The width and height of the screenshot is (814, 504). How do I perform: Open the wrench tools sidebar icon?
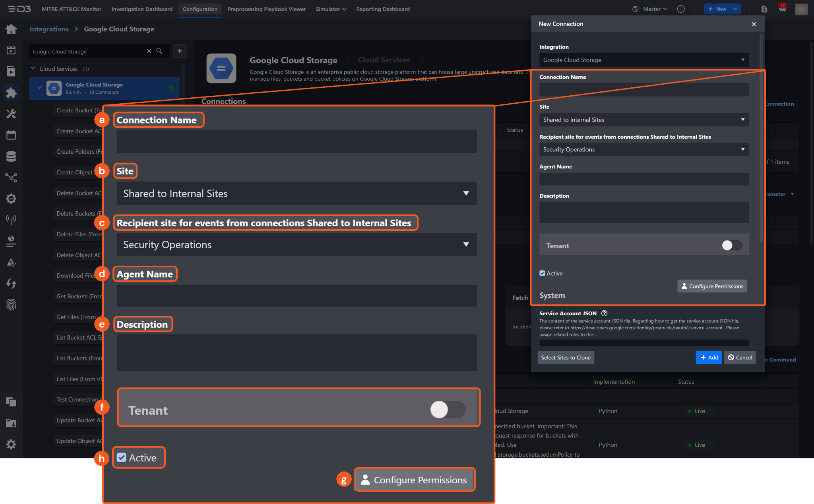(11, 114)
